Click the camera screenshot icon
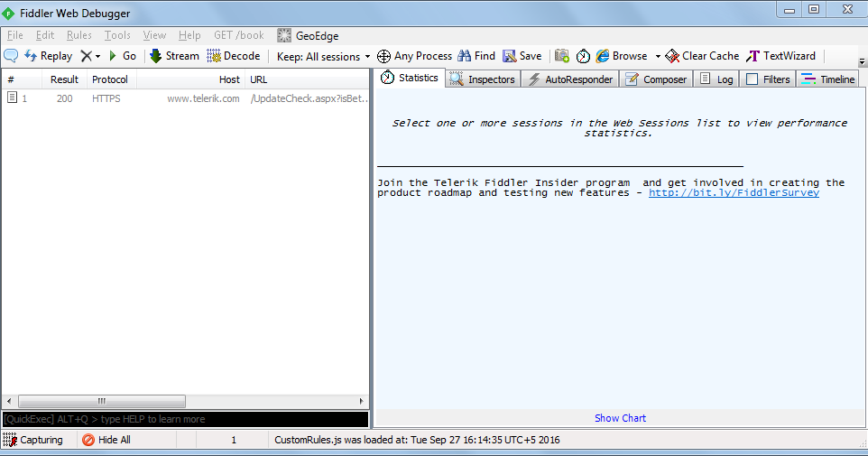The width and height of the screenshot is (868, 456). point(562,56)
